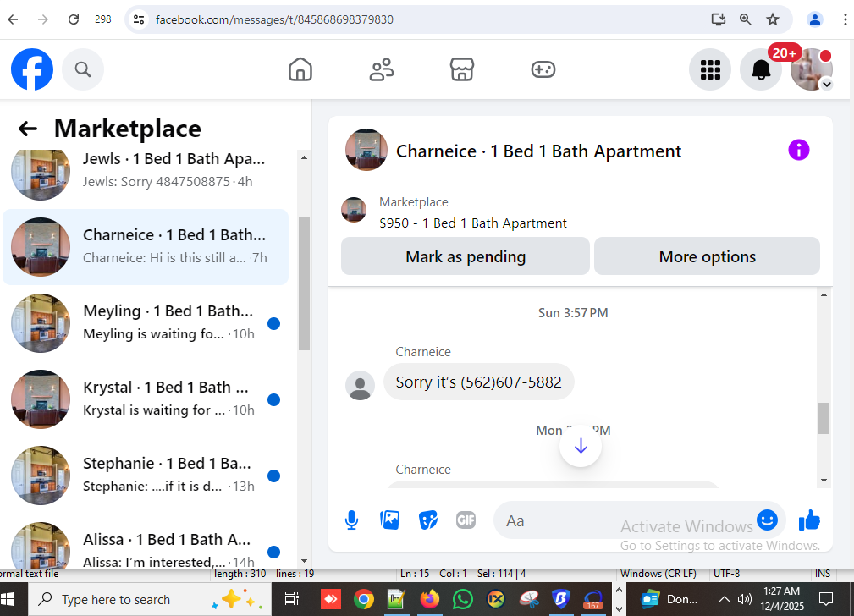The height and width of the screenshot is (616, 854).
Task: Go to the Home feed icon
Action: [x=300, y=69]
